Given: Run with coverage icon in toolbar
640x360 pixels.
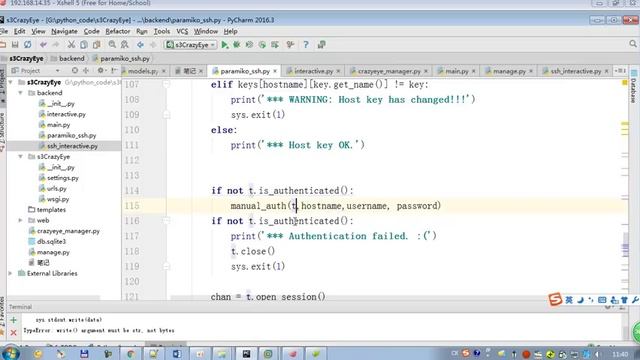Looking at the screenshot, I should pyautogui.click(x=249, y=44).
